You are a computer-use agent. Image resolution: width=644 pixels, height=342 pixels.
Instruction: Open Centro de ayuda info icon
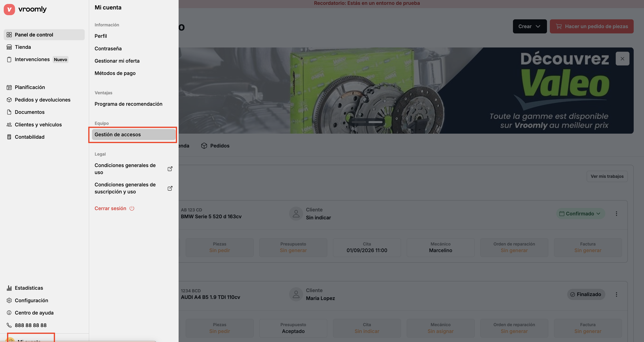9,313
